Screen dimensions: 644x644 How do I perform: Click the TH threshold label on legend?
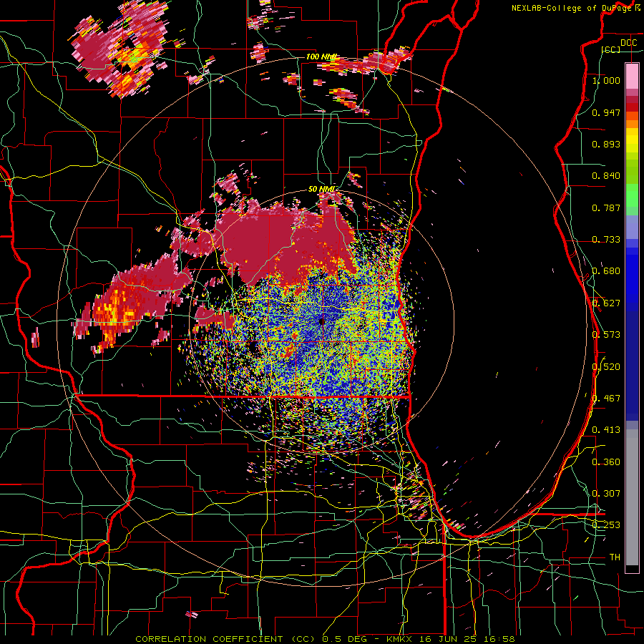[x=615, y=557]
